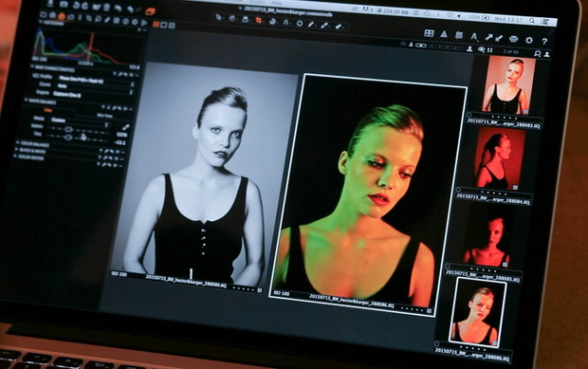Click the Wed 13:17 clock in menu bar
This screenshot has height=369, width=588.
pyautogui.click(x=509, y=19)
